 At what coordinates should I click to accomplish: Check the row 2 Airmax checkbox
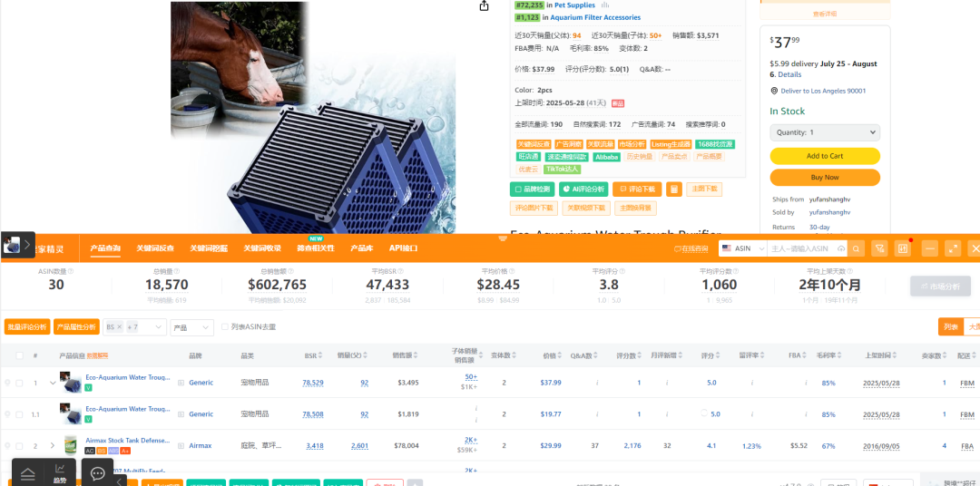19,446
